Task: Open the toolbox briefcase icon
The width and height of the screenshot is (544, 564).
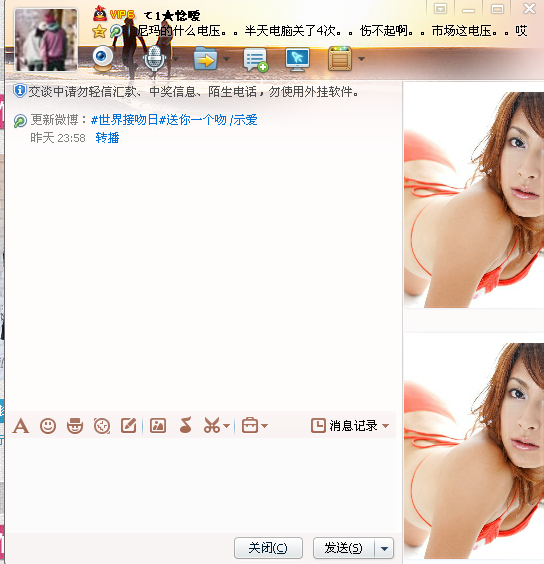Action: click(x=250, y=425)
